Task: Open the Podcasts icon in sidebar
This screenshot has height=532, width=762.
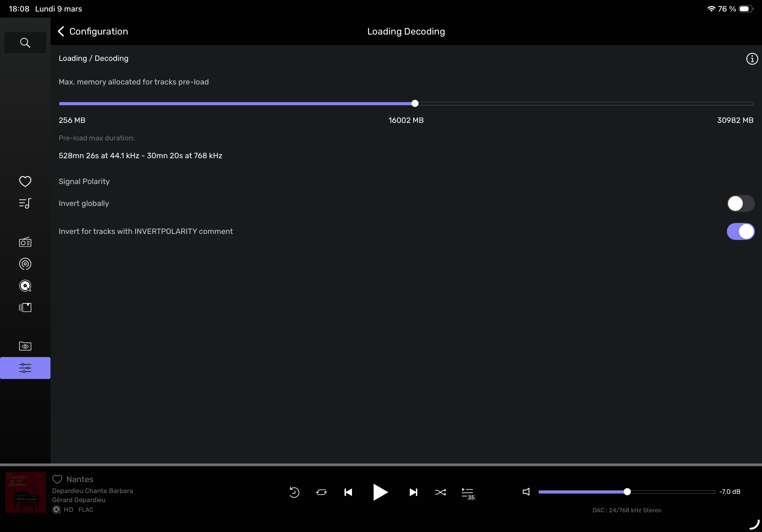Action: [x=25, y=264]
